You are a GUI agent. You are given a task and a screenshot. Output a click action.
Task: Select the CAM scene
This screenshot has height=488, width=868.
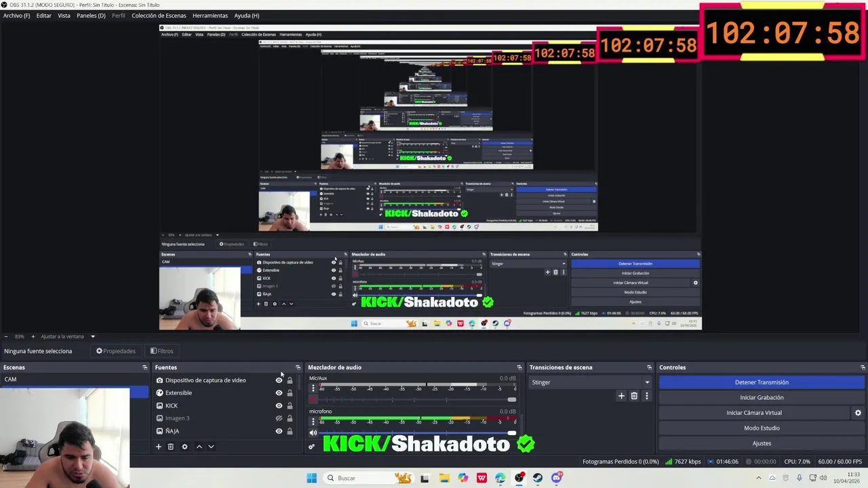pos(74,380)
